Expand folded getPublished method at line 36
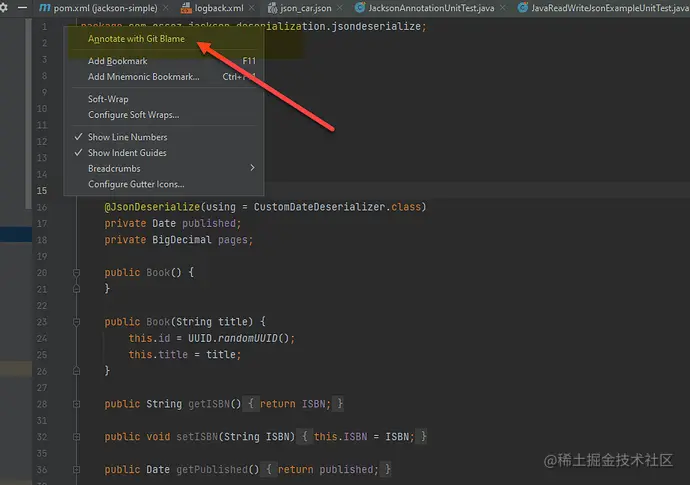Screen dimensions: 690x485 (76, 470)
